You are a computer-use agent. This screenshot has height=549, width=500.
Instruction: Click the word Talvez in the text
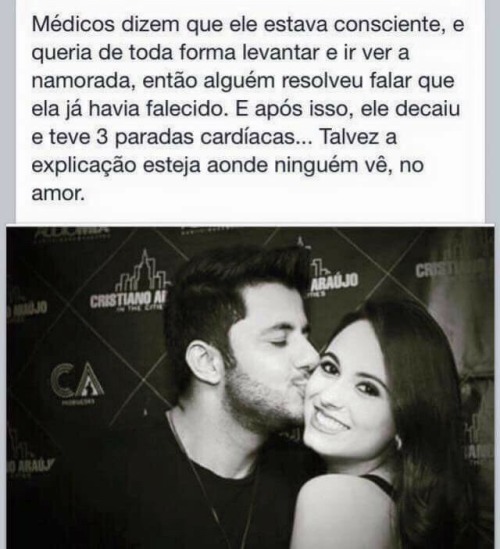click(349, 137)
